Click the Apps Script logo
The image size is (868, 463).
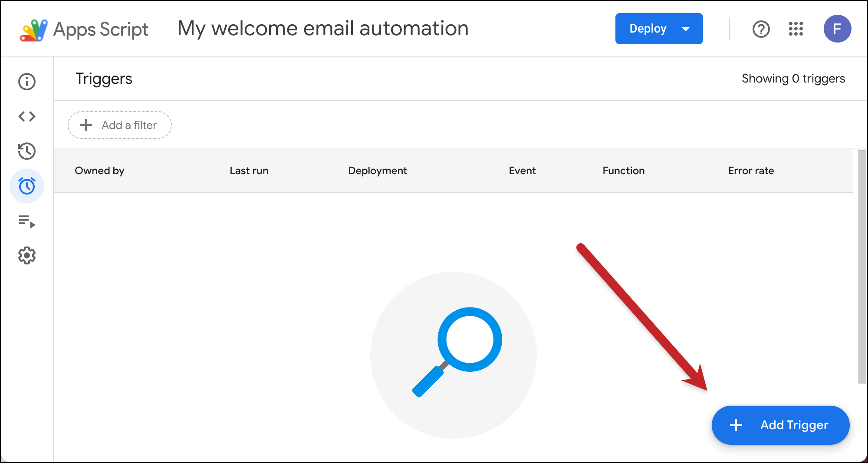click(x=34, y=30)
